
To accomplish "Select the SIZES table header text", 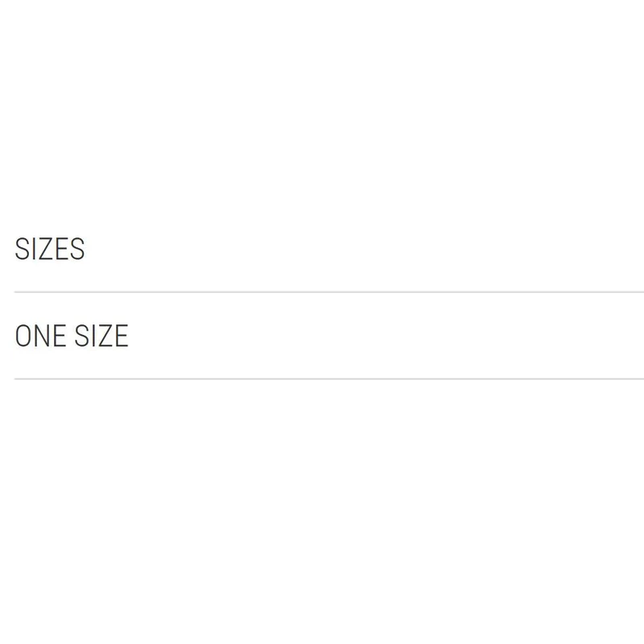I will point(50,249).
